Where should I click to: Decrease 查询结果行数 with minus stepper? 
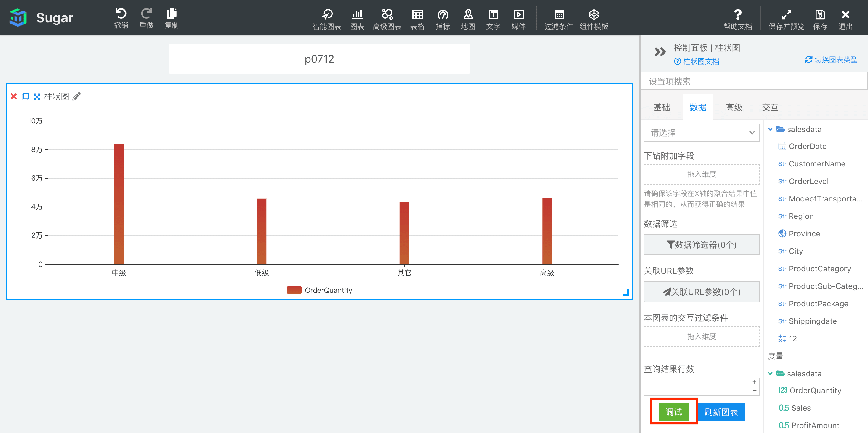[755, 391]
